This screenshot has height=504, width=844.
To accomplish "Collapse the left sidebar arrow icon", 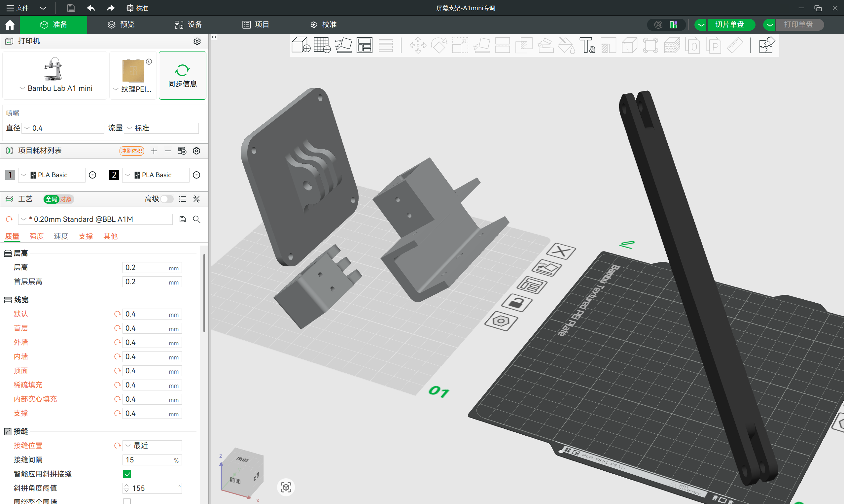I will tap(214, 37).
